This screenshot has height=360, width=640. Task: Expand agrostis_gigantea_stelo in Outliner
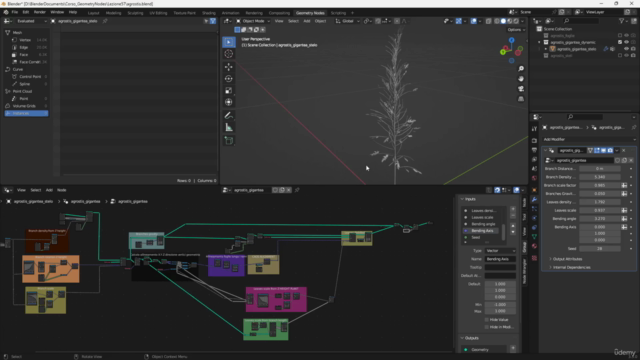click(x=546, y=49)
